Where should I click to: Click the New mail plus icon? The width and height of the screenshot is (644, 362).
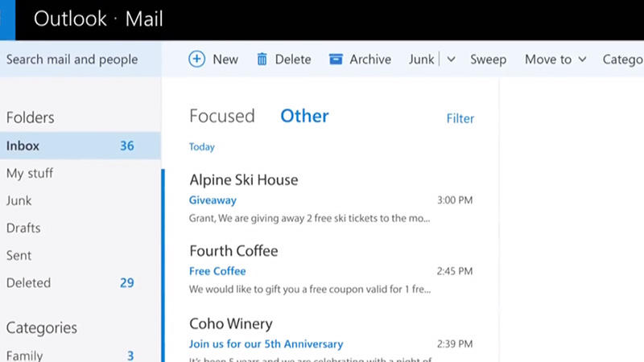(x=197, y=60)
